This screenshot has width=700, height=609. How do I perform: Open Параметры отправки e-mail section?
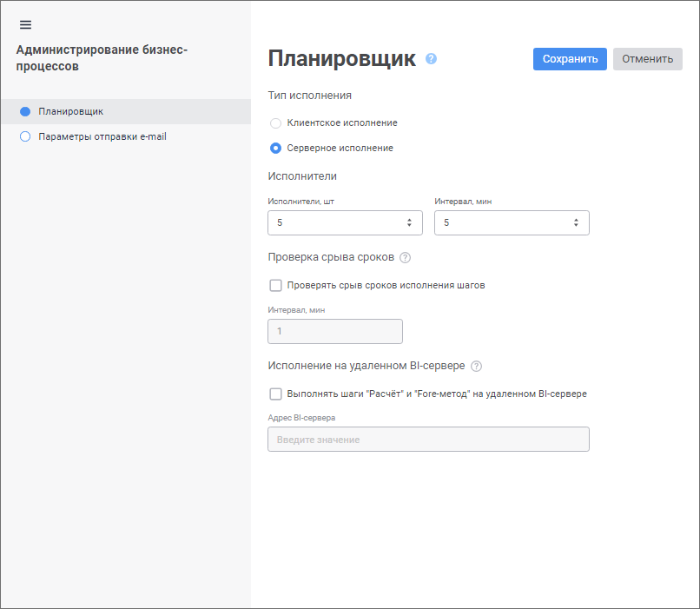pyautogui.click(x=102, y=136)
